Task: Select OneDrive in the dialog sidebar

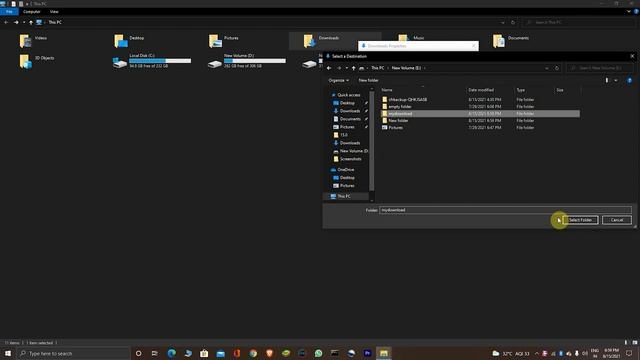Action: 343,169
